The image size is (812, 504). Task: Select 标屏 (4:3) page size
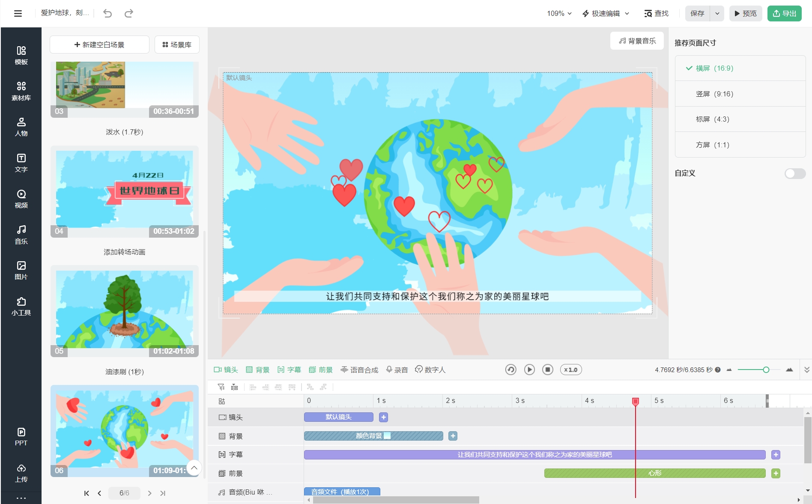740,119
